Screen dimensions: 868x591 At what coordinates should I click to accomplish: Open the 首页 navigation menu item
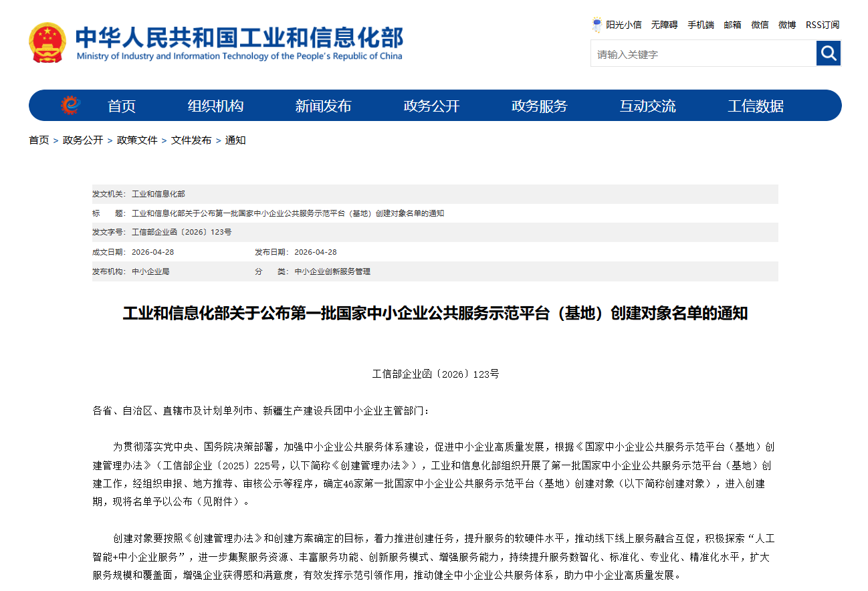(x=122, y=106)
